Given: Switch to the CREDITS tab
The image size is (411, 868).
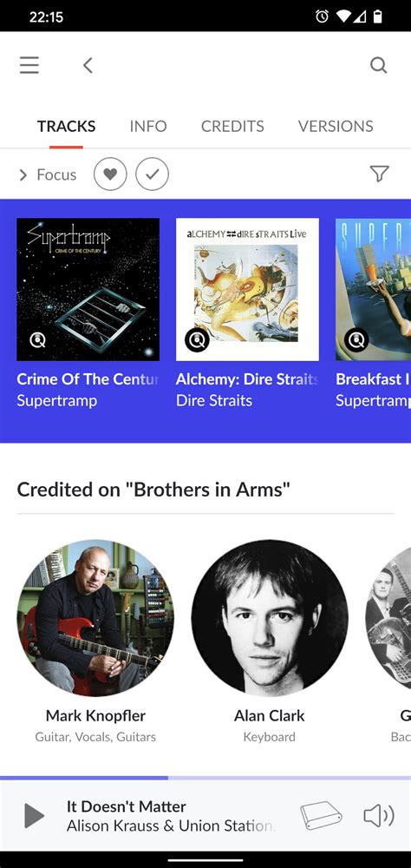Looking at the screenshot, I should 232,126.
